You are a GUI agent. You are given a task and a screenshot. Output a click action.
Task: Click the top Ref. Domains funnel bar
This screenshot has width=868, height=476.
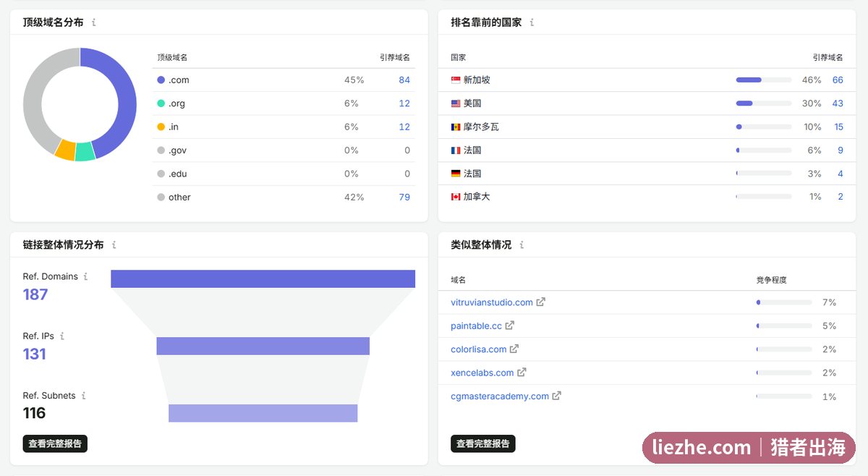click(263, 279)
